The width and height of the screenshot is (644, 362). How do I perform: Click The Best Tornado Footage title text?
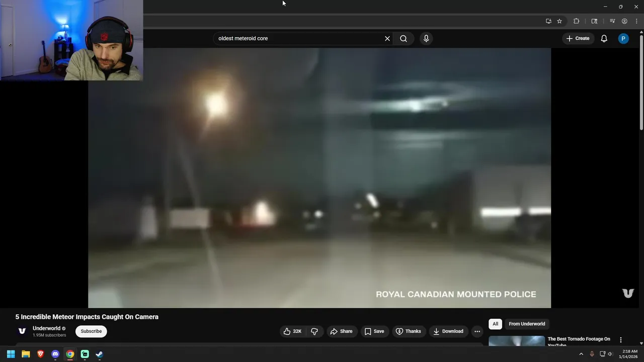[579, 341]
